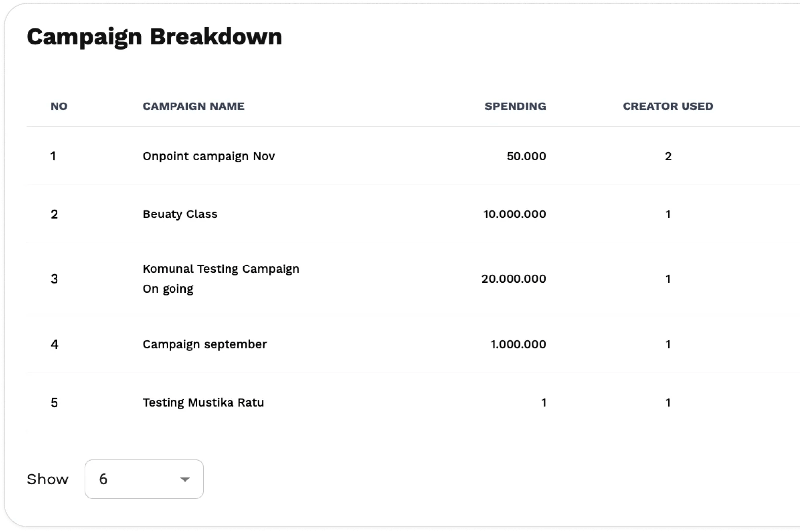Click the Show label text

pyautogui.click(x=48, y=479)
